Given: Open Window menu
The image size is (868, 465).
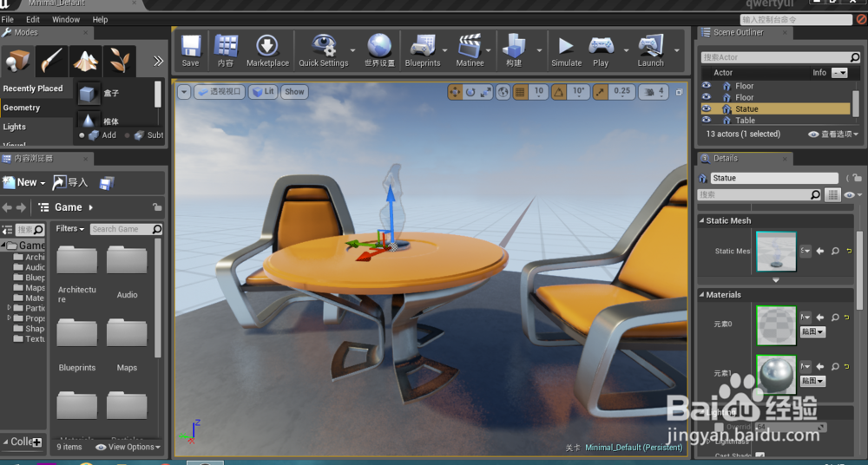Looking at the screenshot, I should [66, 19].
